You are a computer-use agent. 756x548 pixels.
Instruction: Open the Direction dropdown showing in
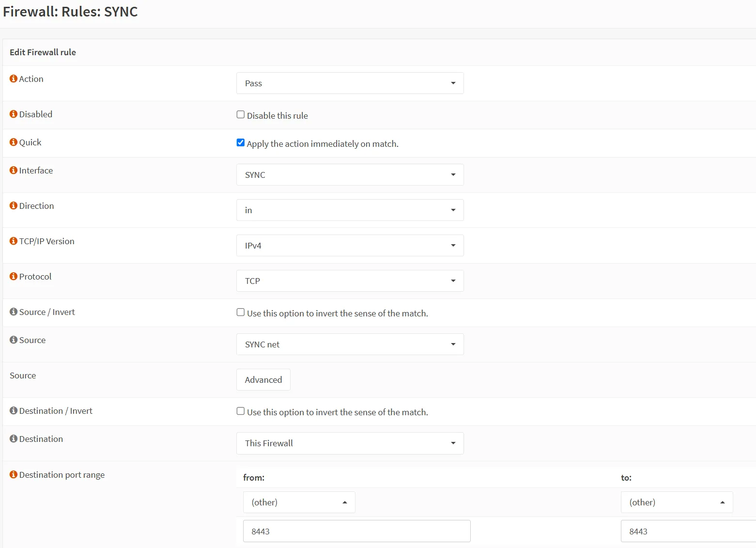[x=350, y=210]
